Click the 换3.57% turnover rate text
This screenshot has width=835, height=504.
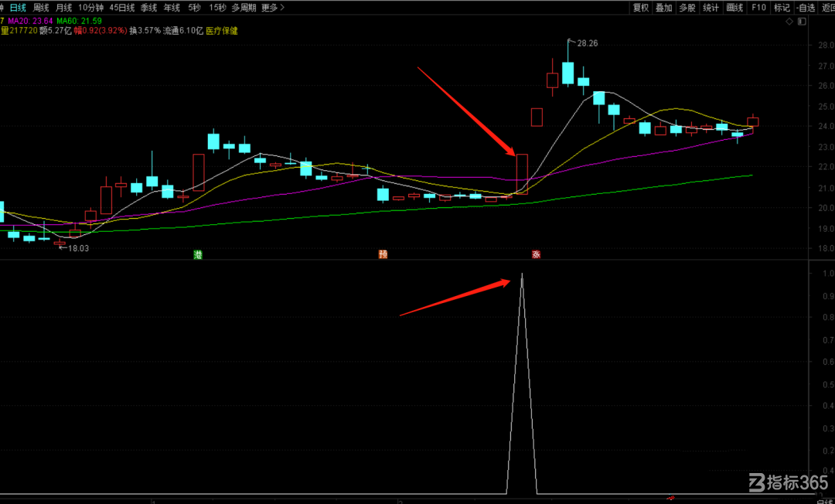click(x=145, y=31)
